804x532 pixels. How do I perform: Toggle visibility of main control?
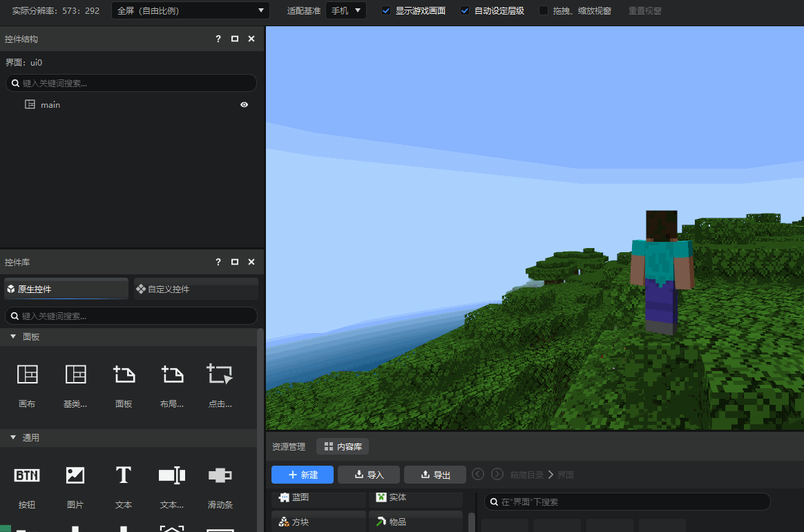(245, 104)
